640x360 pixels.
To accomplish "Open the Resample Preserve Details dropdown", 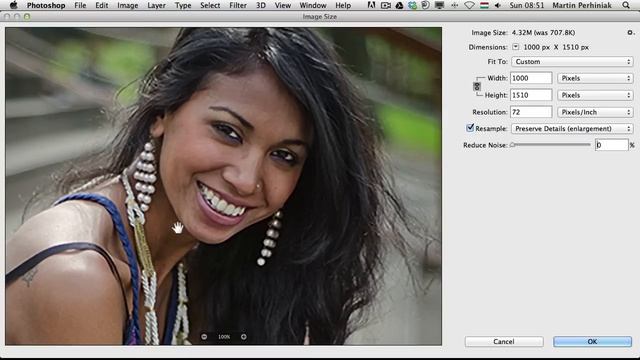I will (x=572, y=129).
